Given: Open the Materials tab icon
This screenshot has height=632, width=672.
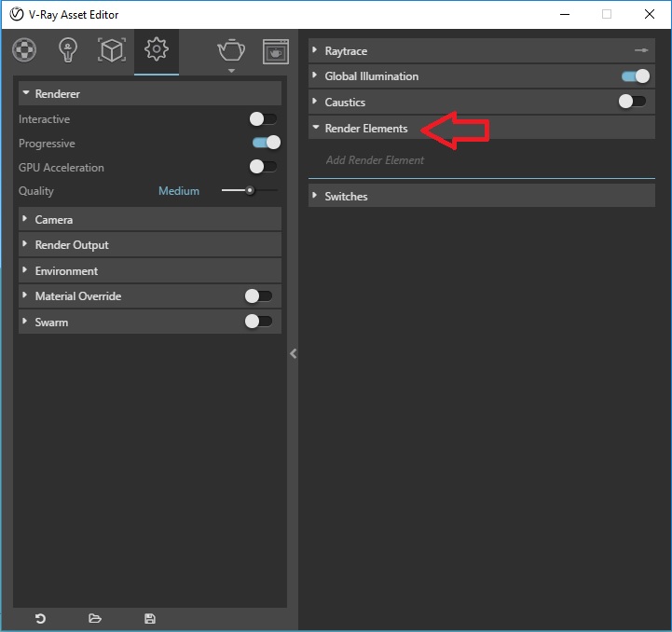Looking at the screenshot, I should (24, 50).
